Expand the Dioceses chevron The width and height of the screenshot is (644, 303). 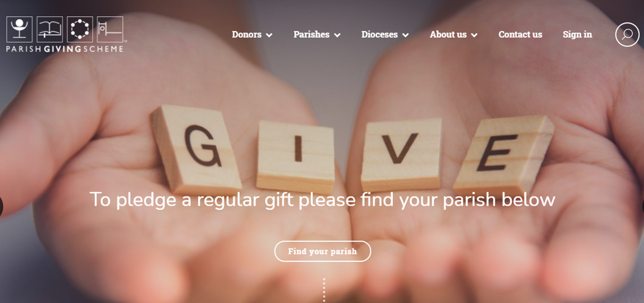pyautogui.click(x=405, y=35)
